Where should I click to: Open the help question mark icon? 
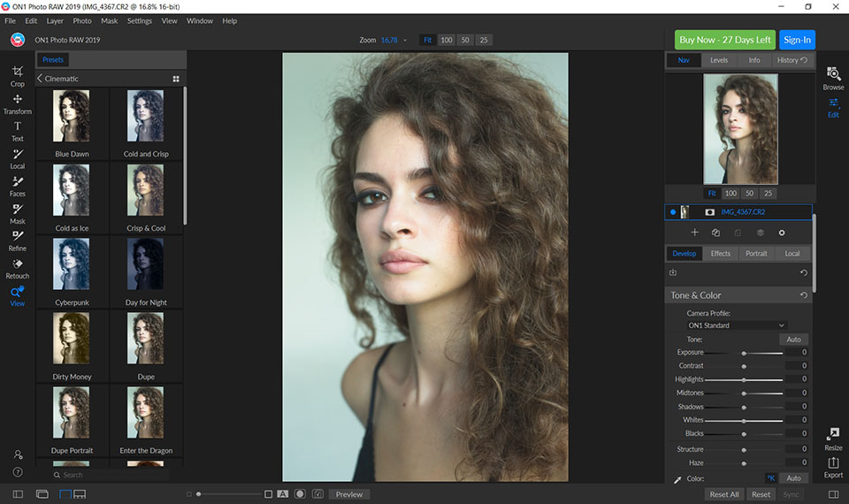point(18,472)
